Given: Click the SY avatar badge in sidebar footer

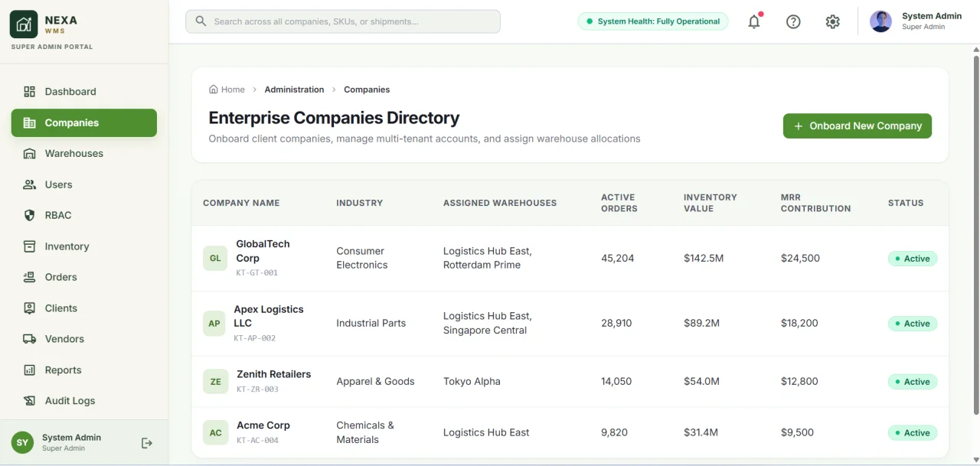Looking at the screenshot, I should click(22, 443).
